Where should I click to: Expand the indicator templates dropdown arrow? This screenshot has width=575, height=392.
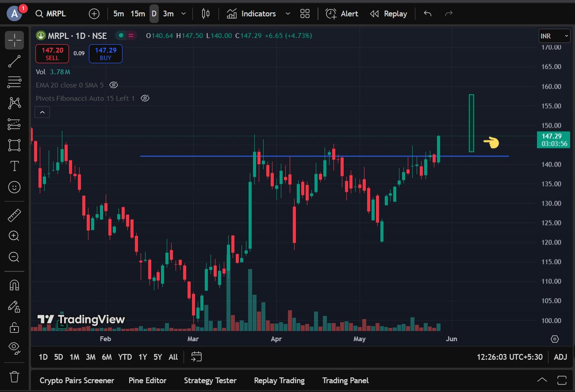[287, 14]
